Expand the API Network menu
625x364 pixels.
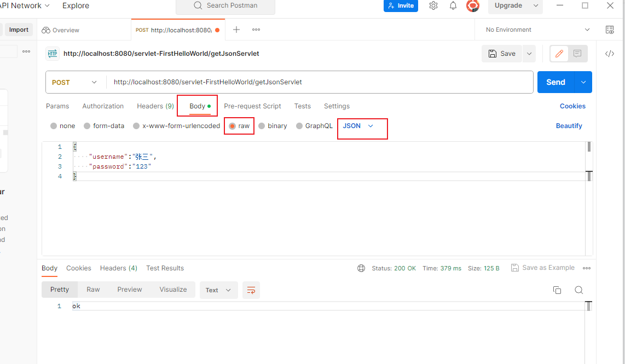tap(25, 5)
